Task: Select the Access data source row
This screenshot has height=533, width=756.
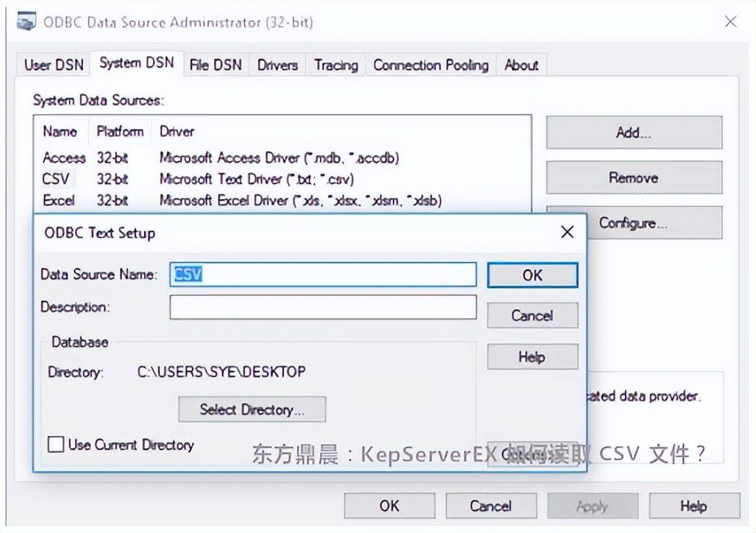Action: [x=282, y=158]
